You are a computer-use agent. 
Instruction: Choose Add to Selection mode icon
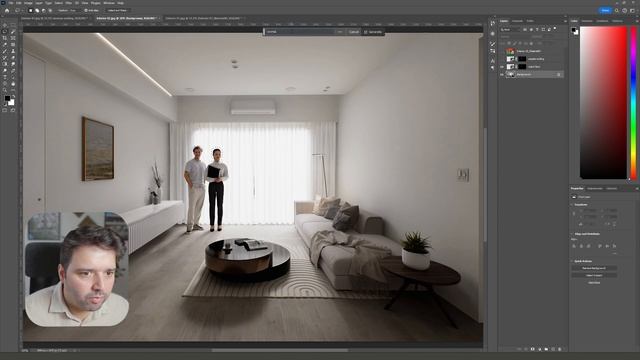[37, 10]
